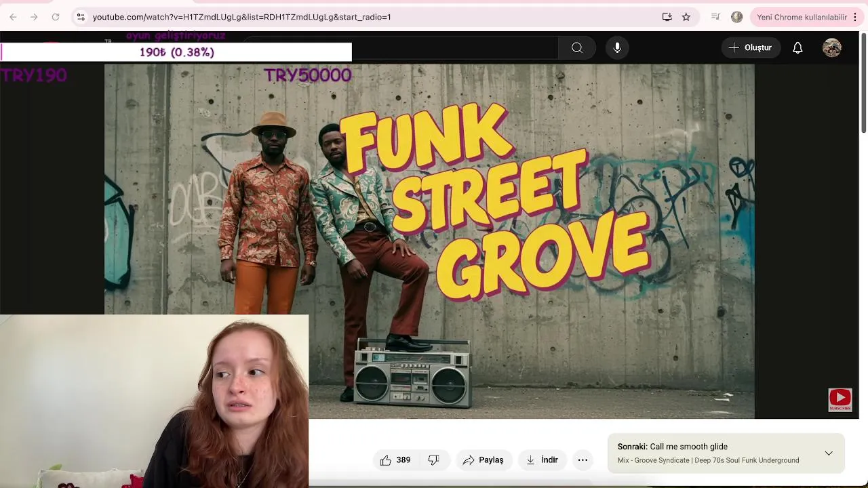
Task: Open site information icon in address bar
Action: point(81,17)
